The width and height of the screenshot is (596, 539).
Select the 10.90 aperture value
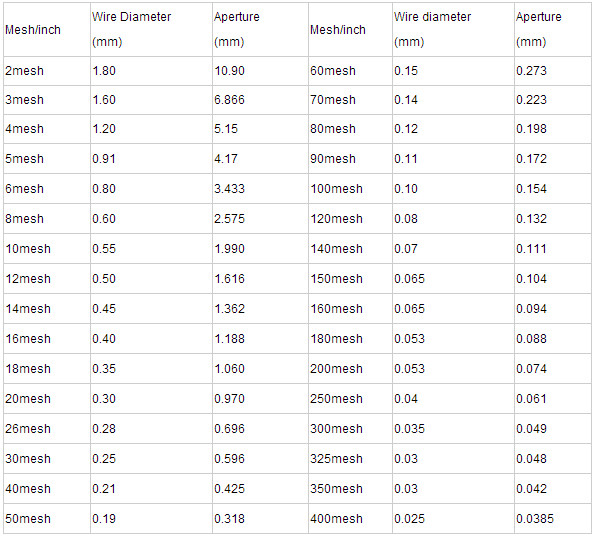[x=229, y=71]
